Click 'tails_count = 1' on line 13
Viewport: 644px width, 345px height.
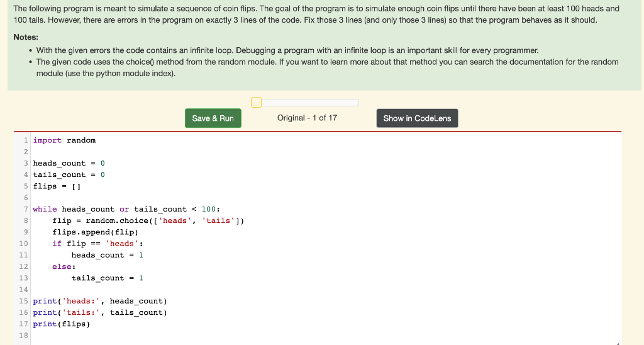107,278
